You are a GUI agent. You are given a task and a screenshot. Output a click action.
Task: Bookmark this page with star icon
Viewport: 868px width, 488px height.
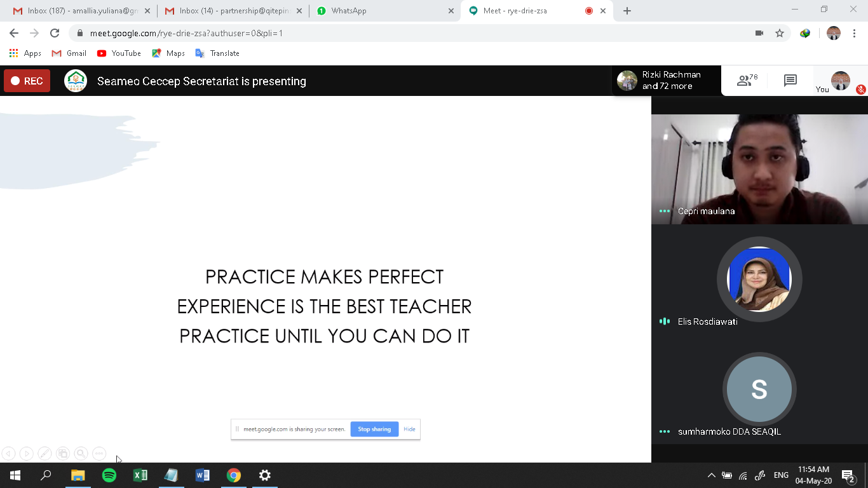[780, 33]
